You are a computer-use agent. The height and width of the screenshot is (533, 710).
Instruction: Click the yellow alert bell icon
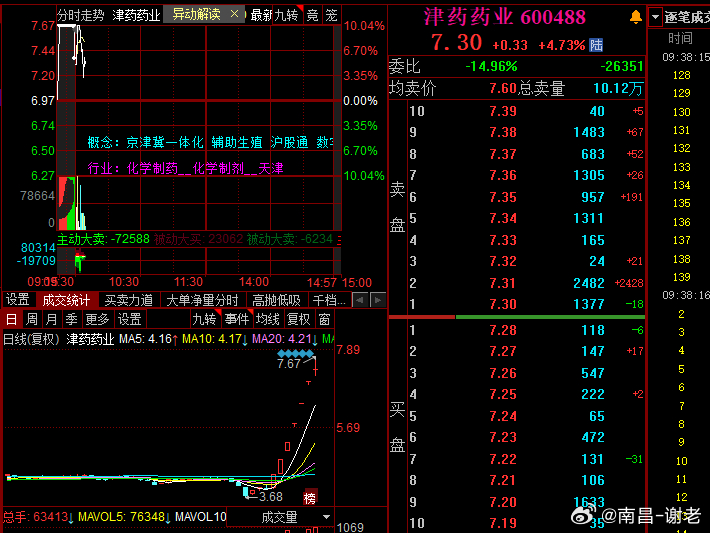pyautogui.click(x=636, y=17)
